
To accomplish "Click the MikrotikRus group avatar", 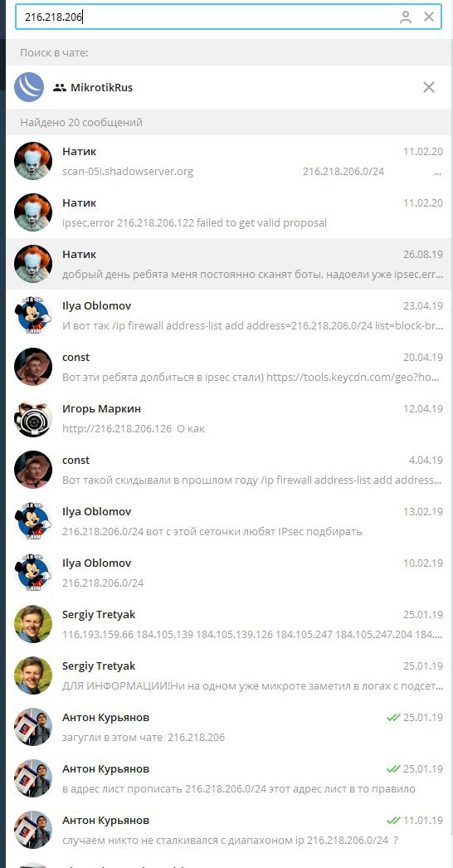I will 29,87.
